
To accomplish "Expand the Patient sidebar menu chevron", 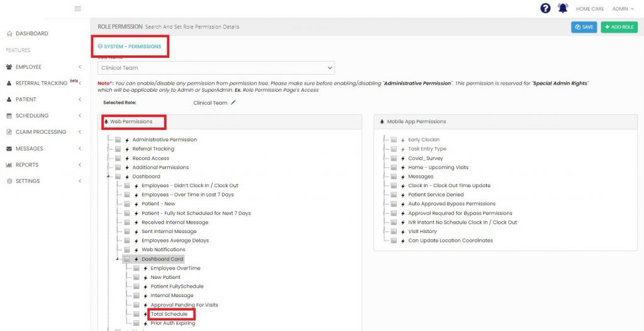I will pos(80,99).
